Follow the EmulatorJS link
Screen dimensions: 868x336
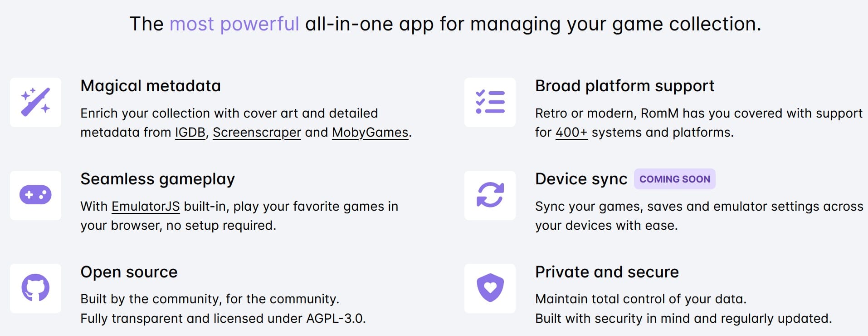click(146, 207)
